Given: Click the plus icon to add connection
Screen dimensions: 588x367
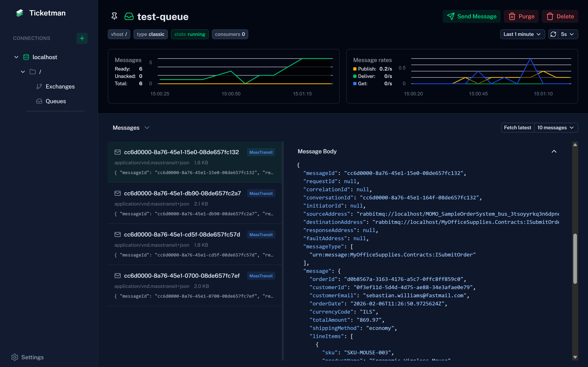Looking at the screenshot, I should (x=82, y=38).
